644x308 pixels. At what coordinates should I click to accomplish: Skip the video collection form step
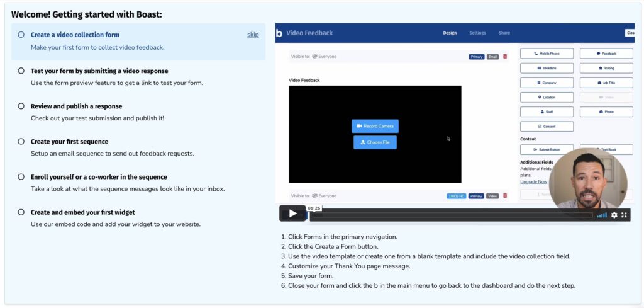point(253,35)
